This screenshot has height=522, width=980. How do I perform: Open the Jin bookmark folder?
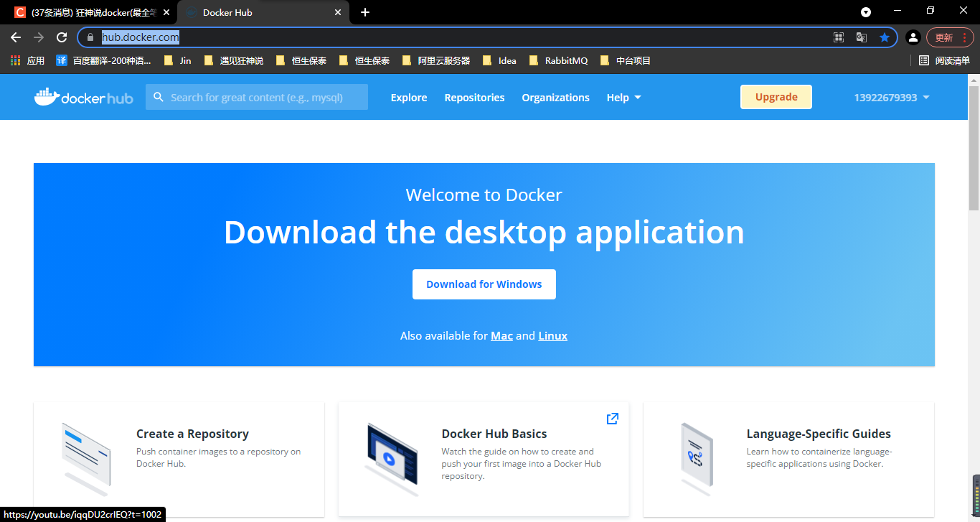coord(177,61)
